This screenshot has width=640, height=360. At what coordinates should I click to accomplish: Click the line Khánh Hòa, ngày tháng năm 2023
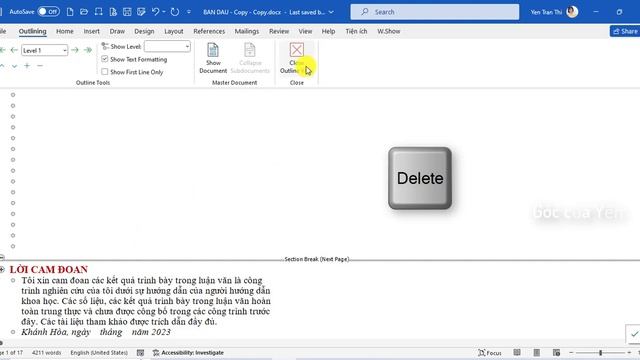tap(96, 332)
